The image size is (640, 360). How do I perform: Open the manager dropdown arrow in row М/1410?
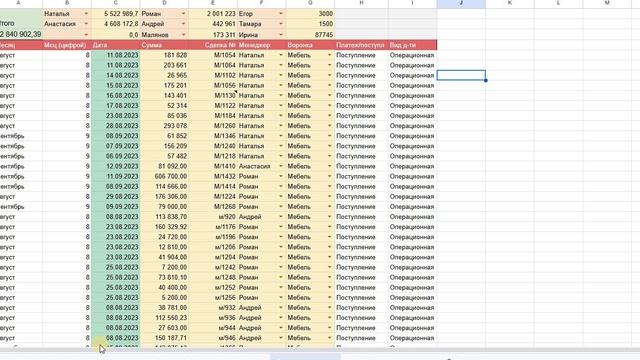(281, 167)
